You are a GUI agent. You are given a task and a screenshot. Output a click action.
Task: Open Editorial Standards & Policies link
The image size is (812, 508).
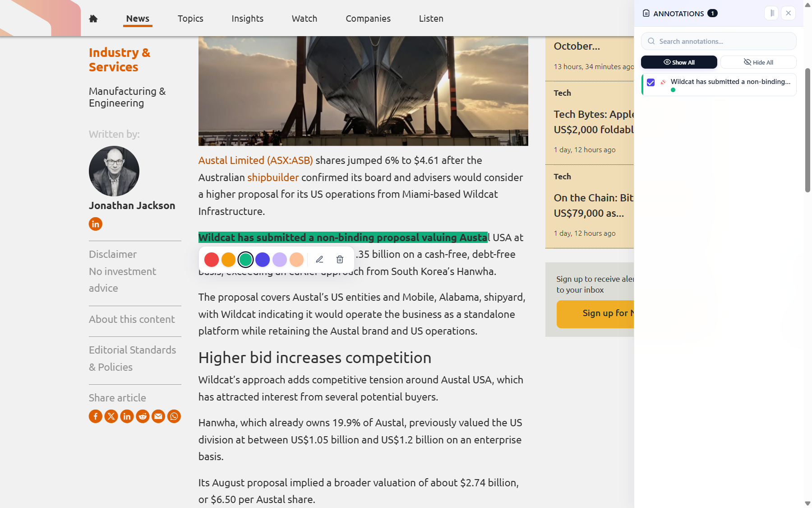pyautogui.click(x=132, y=359)
